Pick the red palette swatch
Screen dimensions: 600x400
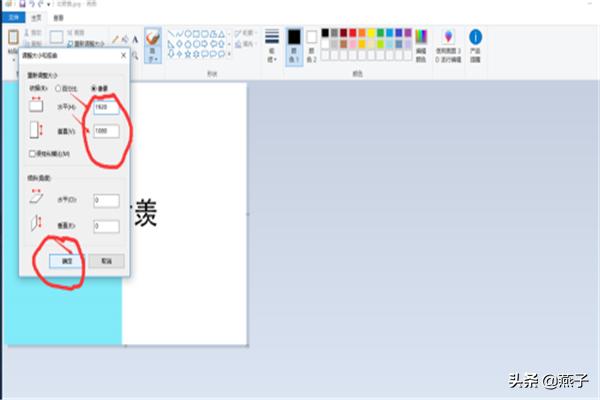point(352,33)
